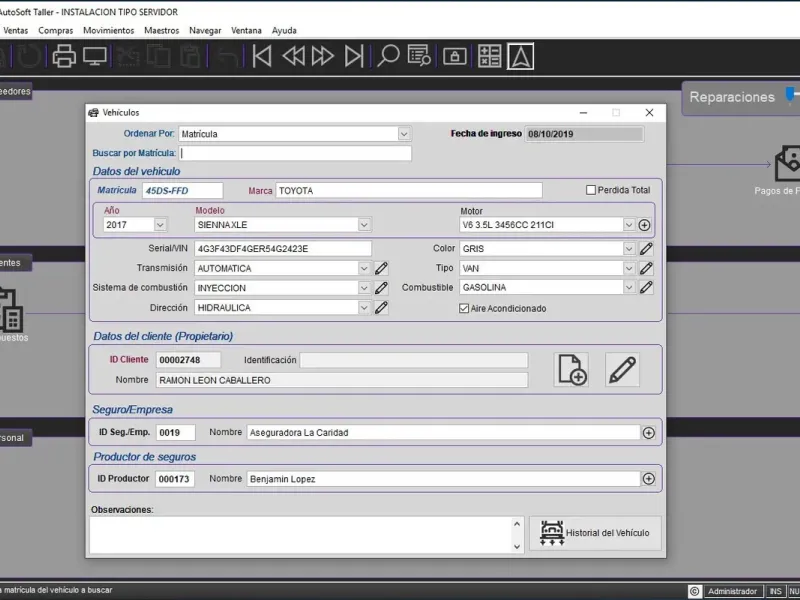
Task: Click the magnifying glass search icon
Action: click(x=388, y=57)
